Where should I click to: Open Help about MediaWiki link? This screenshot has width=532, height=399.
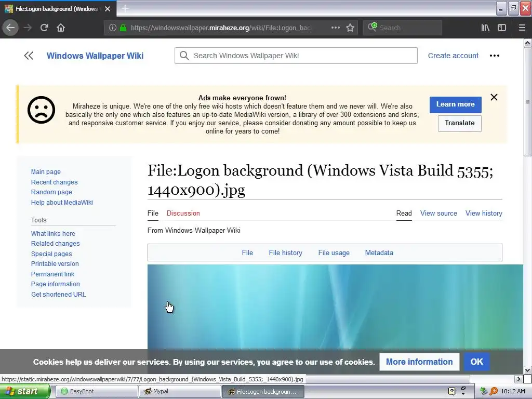(62, 203)
